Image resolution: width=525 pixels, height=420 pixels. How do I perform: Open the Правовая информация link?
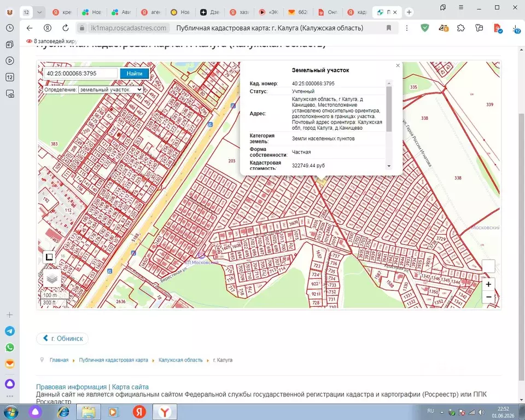71,387
